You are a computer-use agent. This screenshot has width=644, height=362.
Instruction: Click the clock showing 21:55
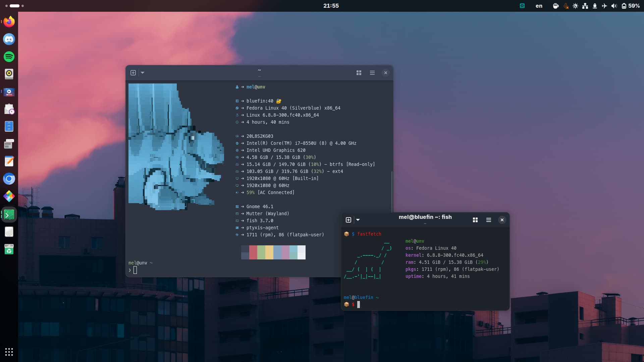point(331,6)
